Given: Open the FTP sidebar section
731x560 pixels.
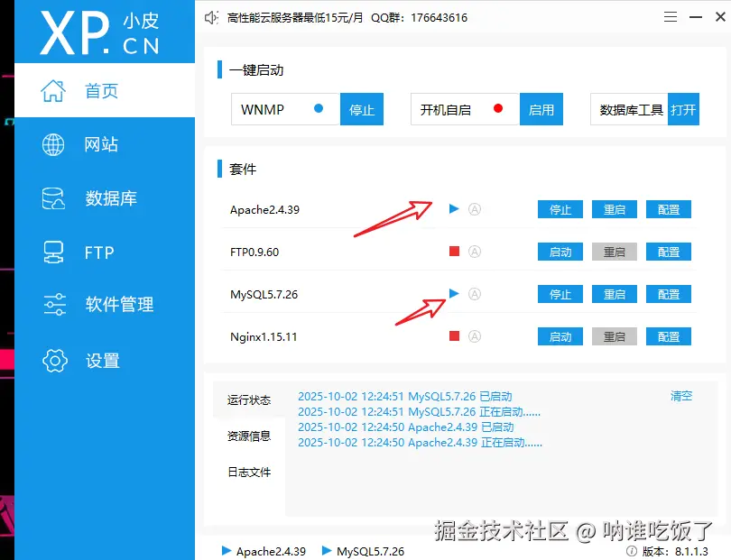Looking at the screenshot, I should (x=105, y=252).
